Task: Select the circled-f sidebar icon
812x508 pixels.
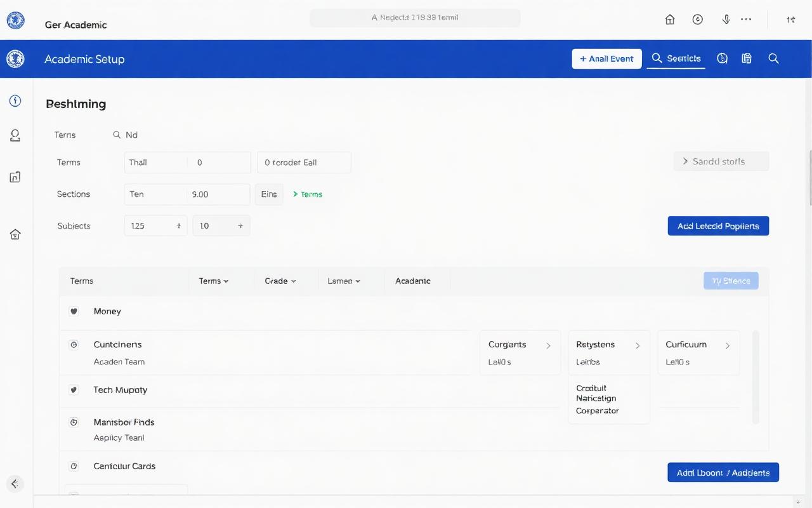Action: (x=15, y=100)
